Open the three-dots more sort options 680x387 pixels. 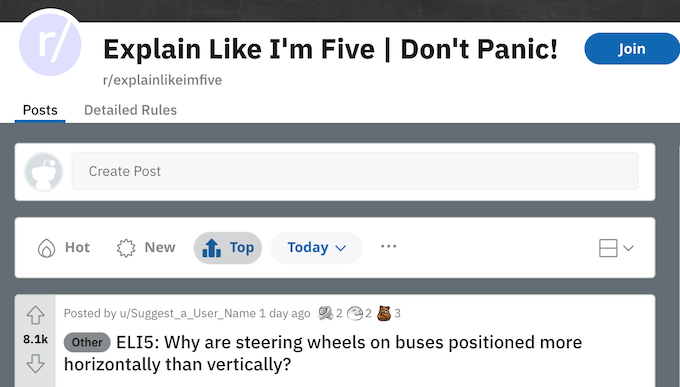point(388,246)
